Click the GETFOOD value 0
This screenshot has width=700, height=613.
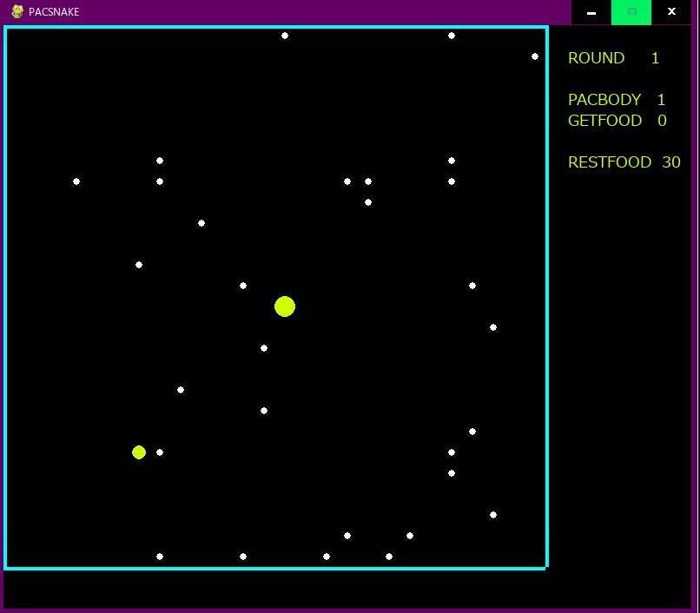coord(662,121)
